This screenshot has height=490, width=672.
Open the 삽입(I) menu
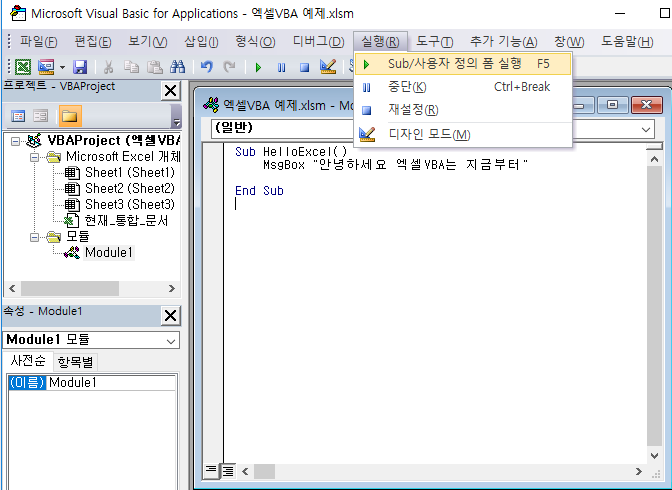pyautogui.click(x=201, y=42)
